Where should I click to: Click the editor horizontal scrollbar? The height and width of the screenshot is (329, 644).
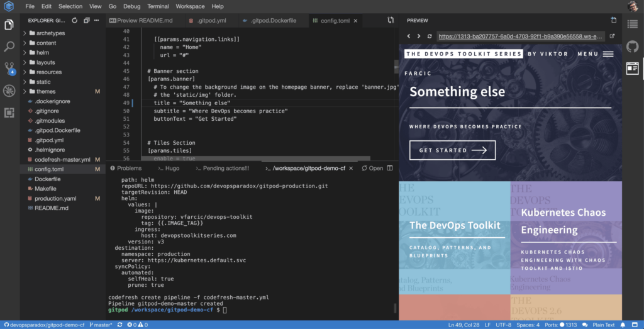click(256, 159)
